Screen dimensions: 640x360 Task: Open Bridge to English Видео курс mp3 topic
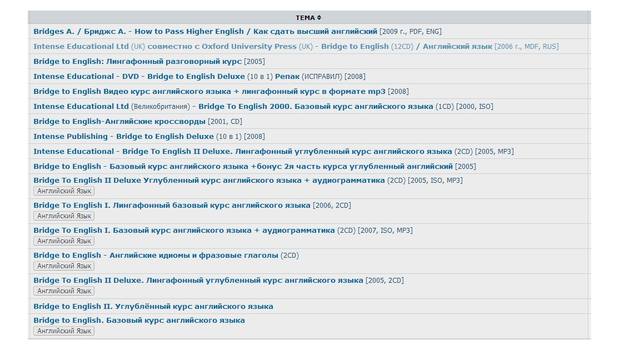click(209, 91)
